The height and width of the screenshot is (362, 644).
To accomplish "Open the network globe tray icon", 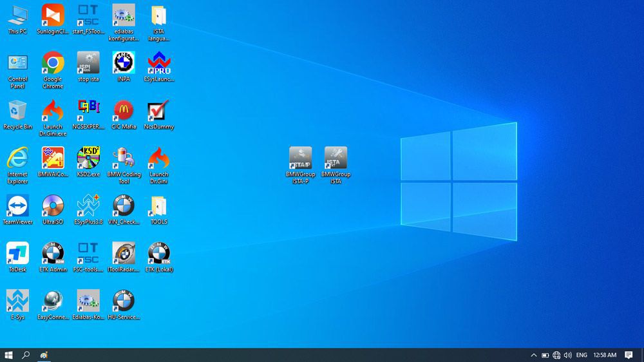I will pos(556,355).
